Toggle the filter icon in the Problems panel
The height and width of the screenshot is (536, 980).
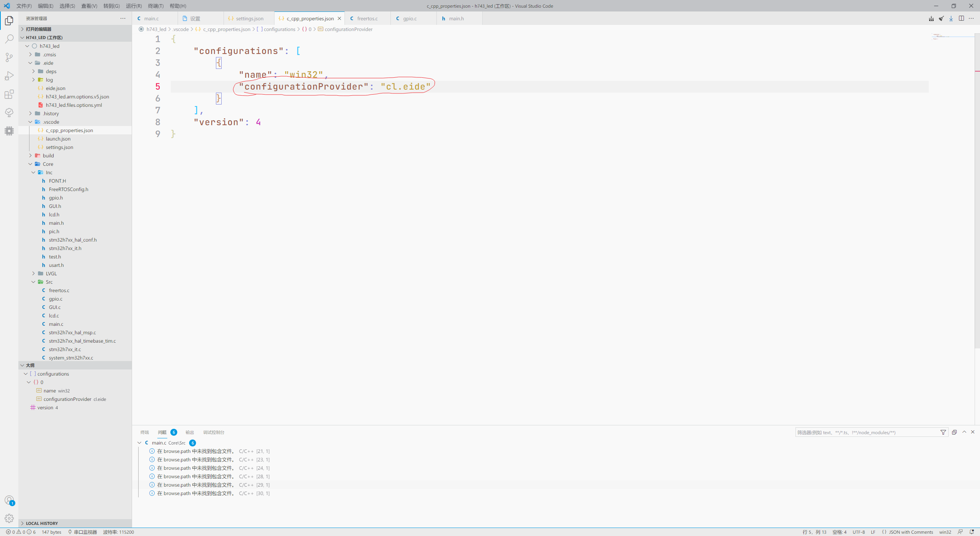pyautogui.click(x=943, y=432)
